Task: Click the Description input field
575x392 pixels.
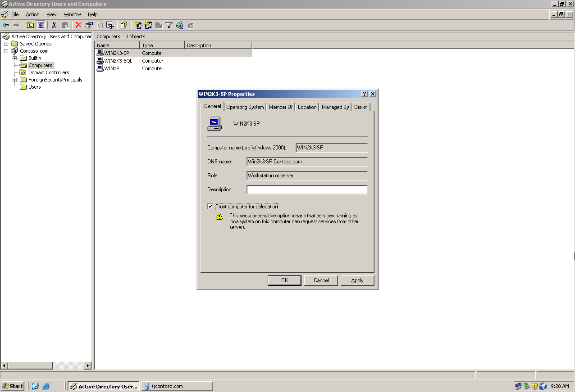Action: (307, 189)
